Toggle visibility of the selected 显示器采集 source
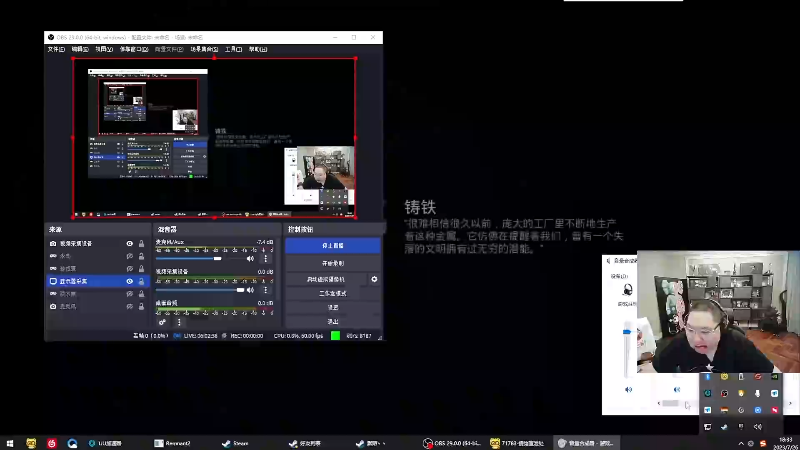This screenshot has width=800, height=450. click(x=130, y=281)
